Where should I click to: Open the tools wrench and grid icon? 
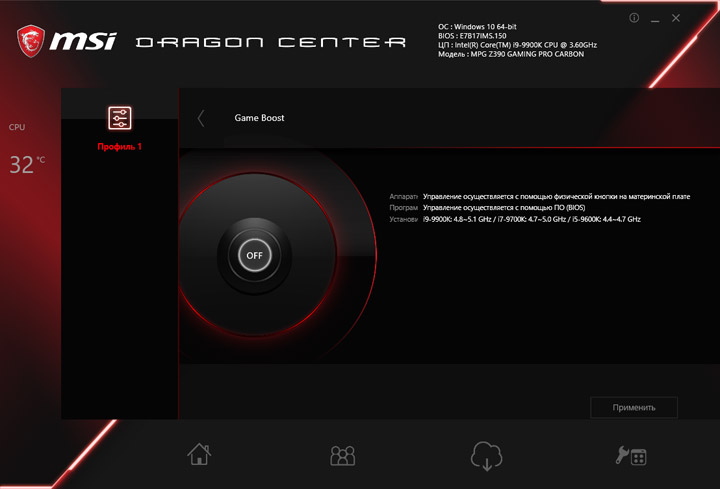[631, 455]
